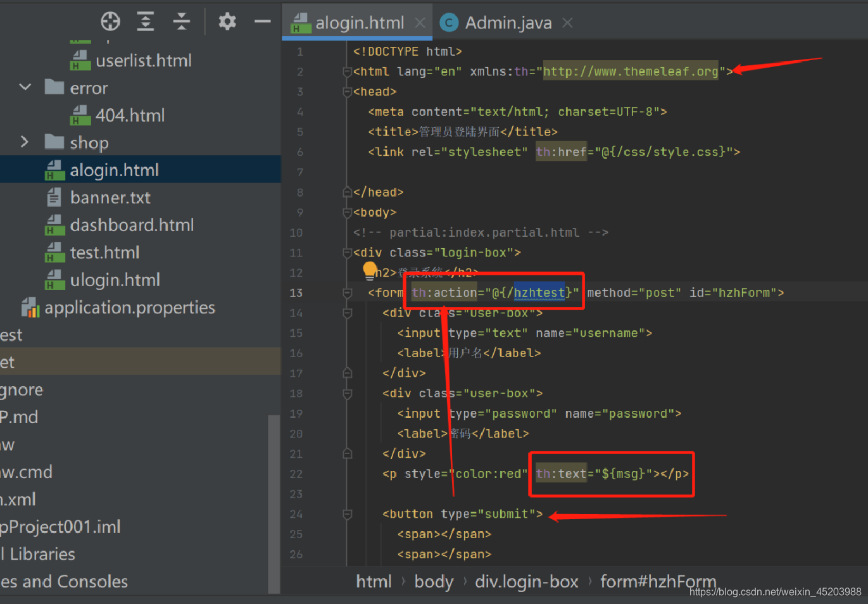Click the locate current file crosshair icon
This screenshot has height=604, width=868.
pos(110,22)
